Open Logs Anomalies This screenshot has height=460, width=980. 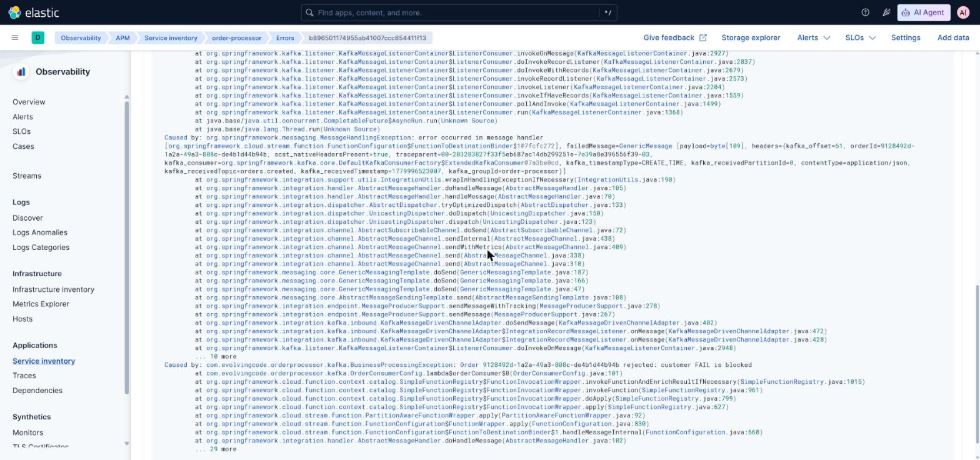coord(40,232)
